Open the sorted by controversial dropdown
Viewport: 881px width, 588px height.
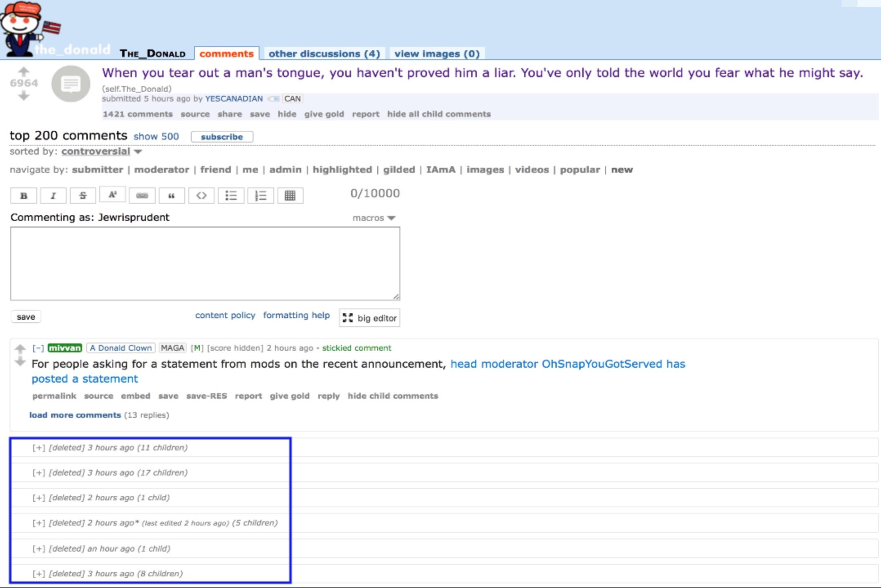(x=101, y=151)
